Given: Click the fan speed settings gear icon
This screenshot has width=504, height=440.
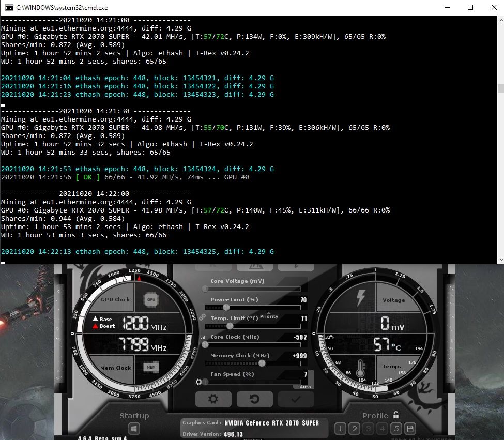Looking at the screenshot, I should [x=198, y=382].
